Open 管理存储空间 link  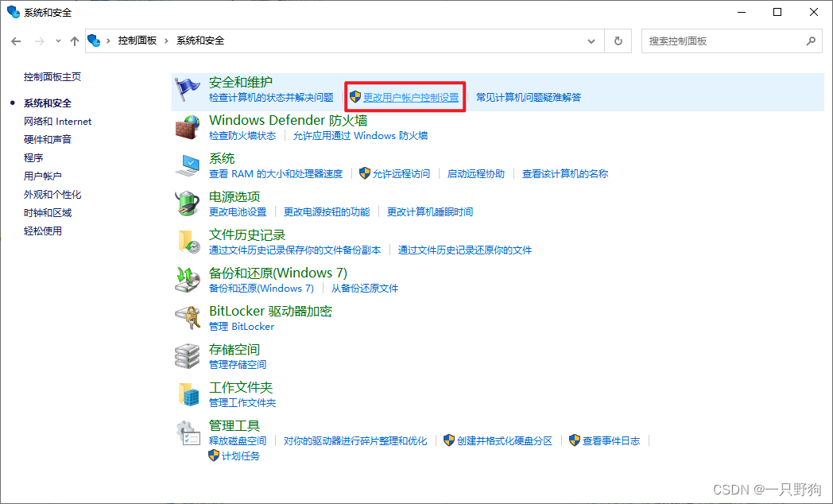tap(238, 365)
